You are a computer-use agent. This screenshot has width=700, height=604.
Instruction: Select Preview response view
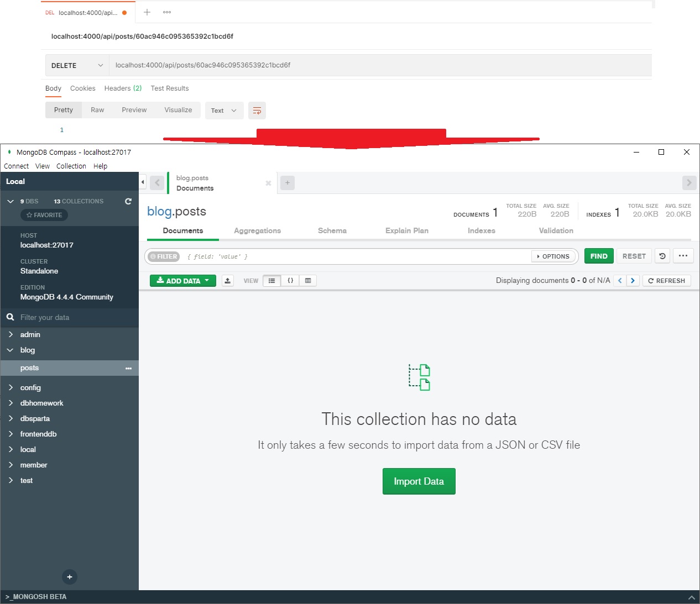pyautogui.click(x=134, y=110)
